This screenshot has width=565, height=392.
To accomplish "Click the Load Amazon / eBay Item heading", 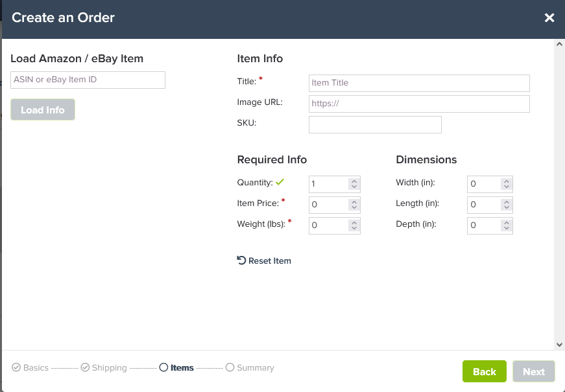I will click(x=77, y=59).
